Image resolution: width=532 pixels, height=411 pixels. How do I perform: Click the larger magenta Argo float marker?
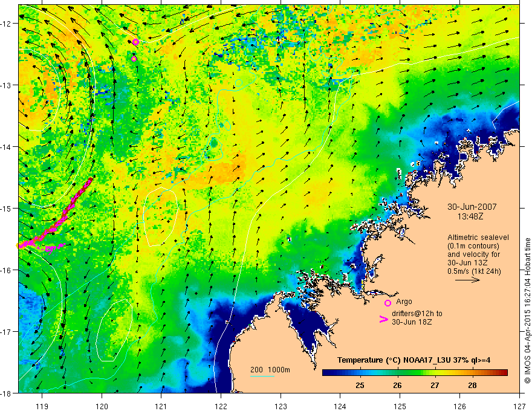click(135, 42)
